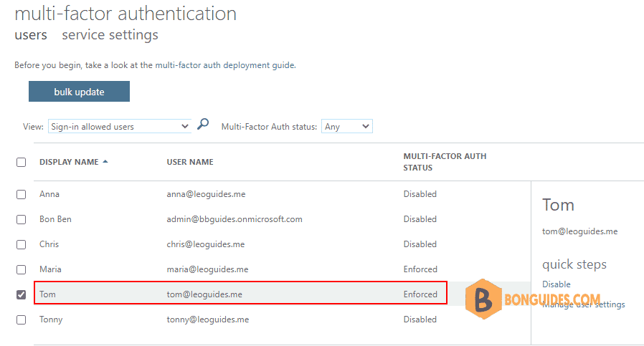Check the box for Tonny

coord(21,319)
